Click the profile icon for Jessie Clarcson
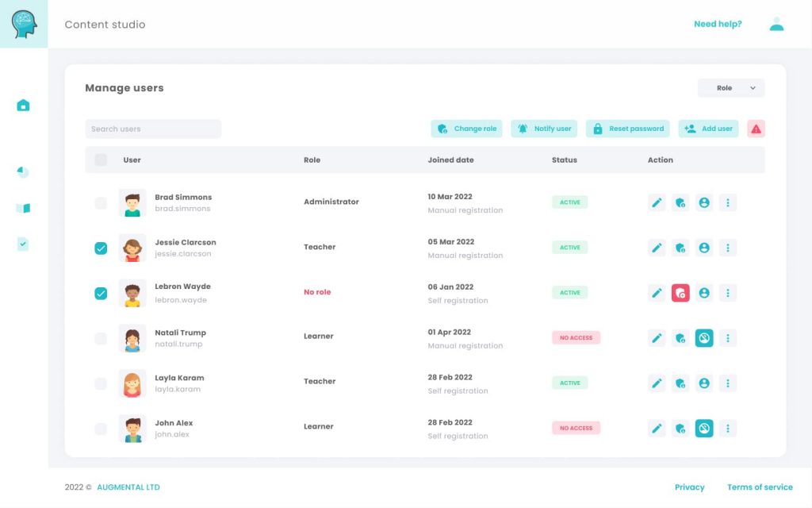The height and width of the screenshot is (508, 812). [704, 248]
